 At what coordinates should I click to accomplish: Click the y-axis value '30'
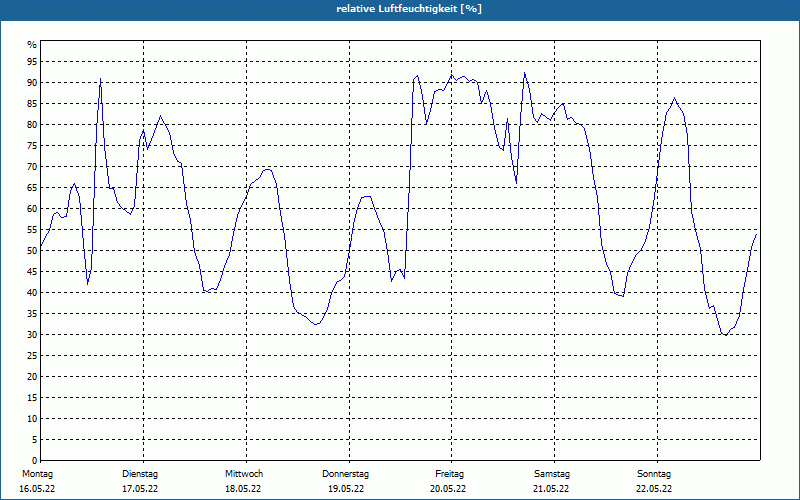[32, 335]
